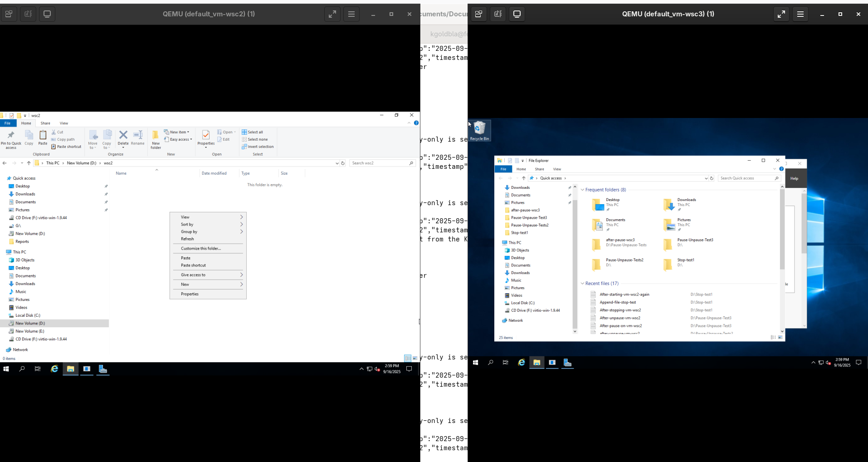Click This PC in wsc2 address breadcrumb
The width and height of the screenshot is (868, 462).
(53, 163)
